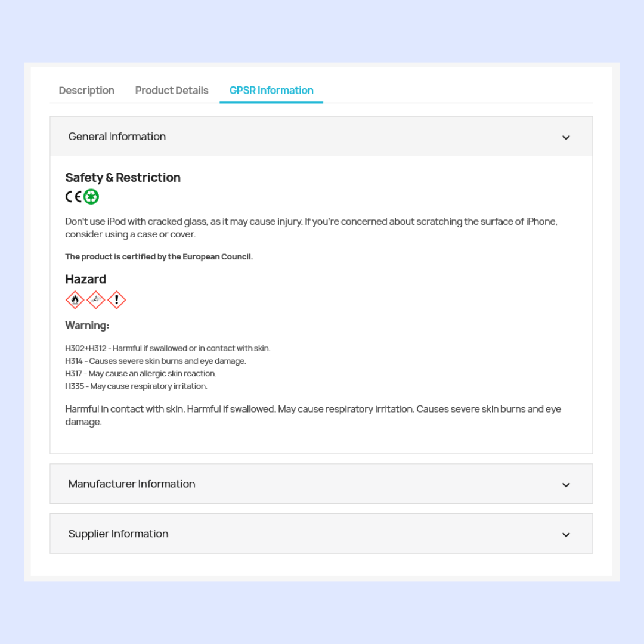644x644 pixels.
Task: Expand Supplier Information using its chevron
Action: tap(566, 535)
